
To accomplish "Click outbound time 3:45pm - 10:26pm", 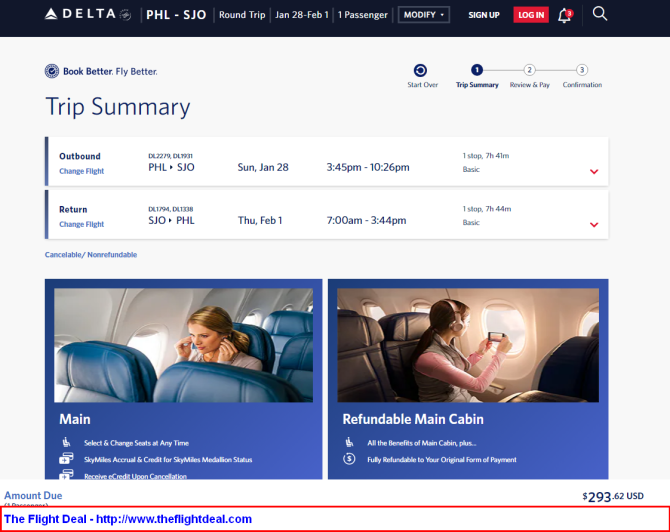I will click(x=368, y=167).
